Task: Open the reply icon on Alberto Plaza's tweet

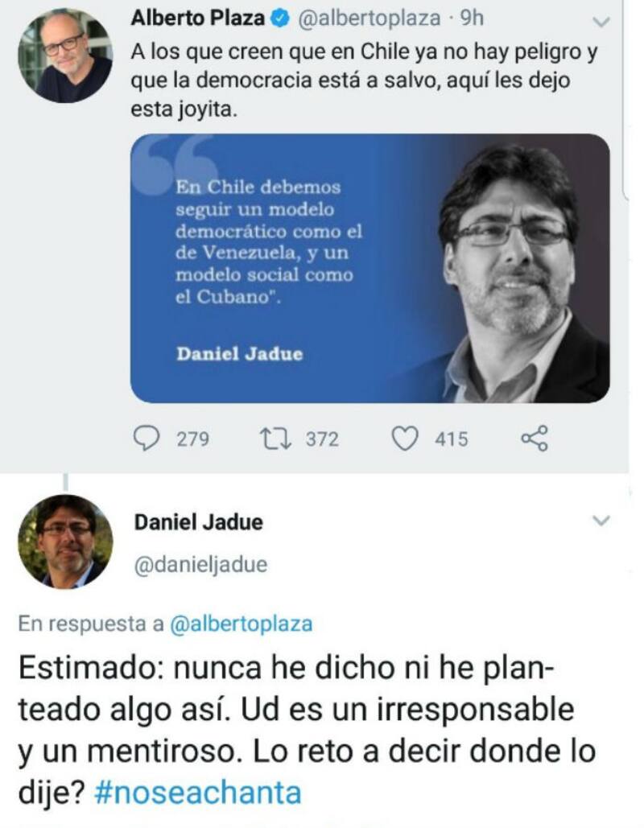Action: [146, 439]
